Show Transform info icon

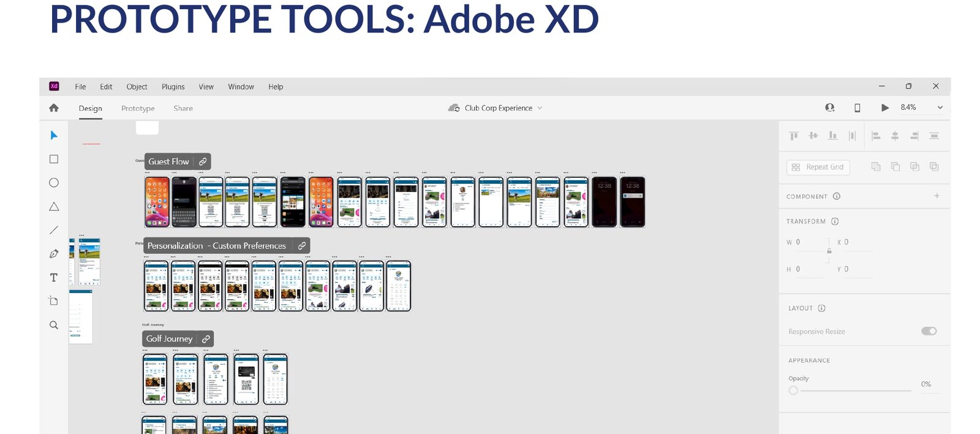pyautogui.click(x=835, y=221)
